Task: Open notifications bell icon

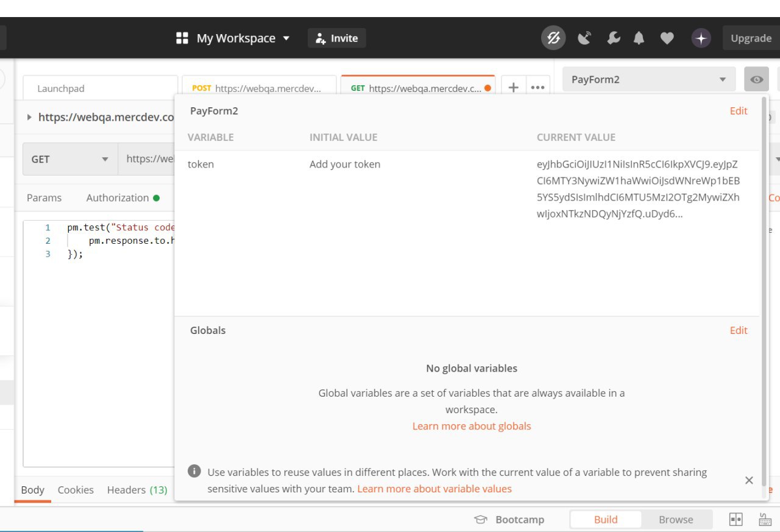Action: point(639,38)
